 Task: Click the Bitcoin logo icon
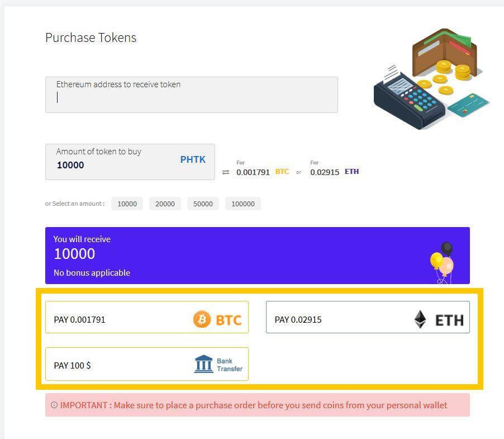[202, 319]
